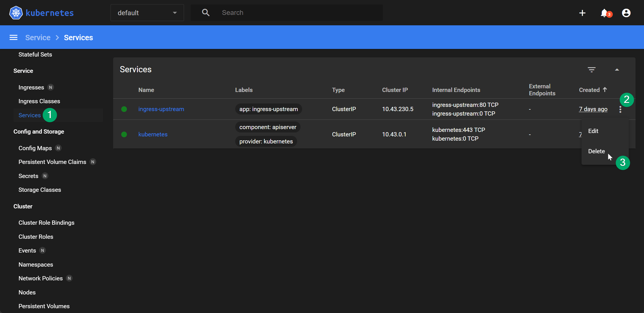
Task: Open Cluster Roles in the sidebar
Action: pos(36,237)
